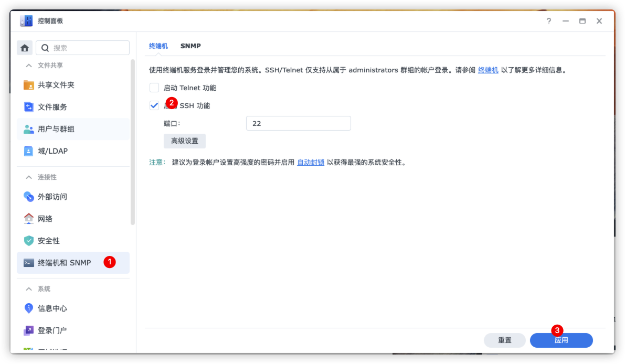The width and height of the screenshot is (625, 364).
Task: Collapse the 文件共享 section
Action: (x=29, y=66)
